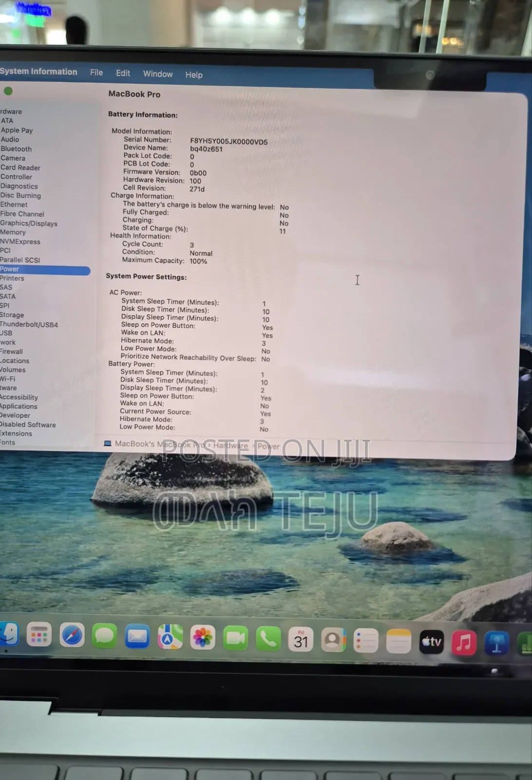The height and width of the screenshot is (780, 532).
Task: Select Extensions in the sidebar
Action: tap(16, 433)
